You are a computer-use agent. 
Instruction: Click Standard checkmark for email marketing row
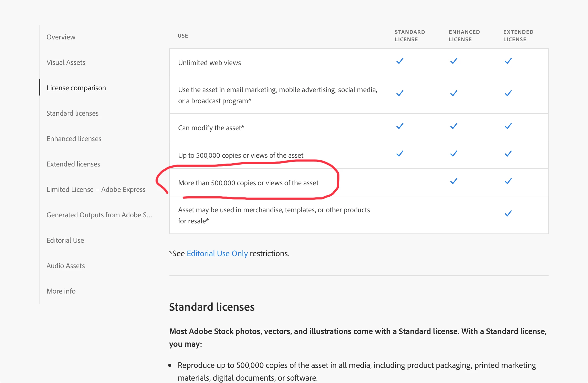point(400,93)
